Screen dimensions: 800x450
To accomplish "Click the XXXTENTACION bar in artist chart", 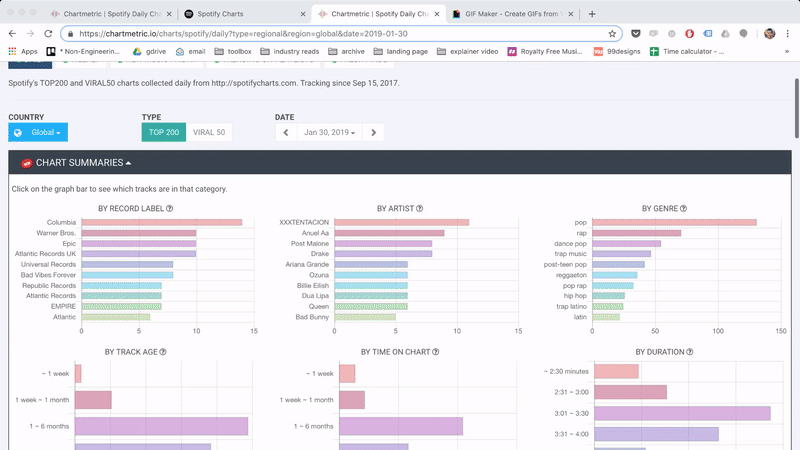I will pyautogui.click(x=402, y=222).
